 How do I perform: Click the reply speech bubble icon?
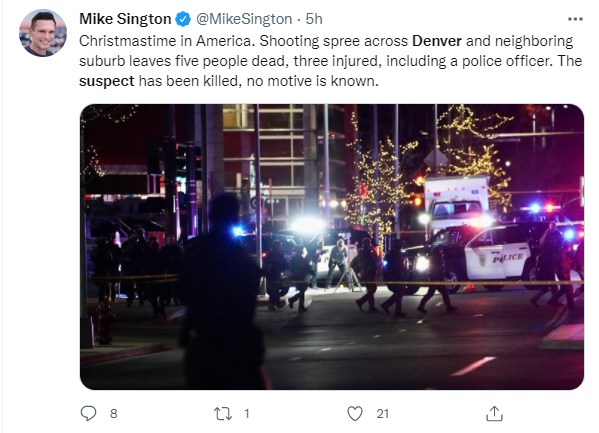89,414
